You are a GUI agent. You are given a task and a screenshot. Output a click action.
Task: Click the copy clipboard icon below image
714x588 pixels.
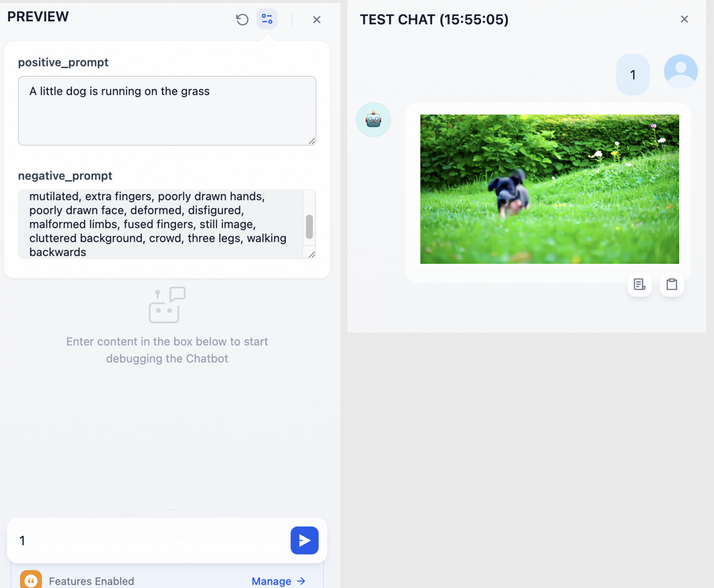[x=671, y=284]
